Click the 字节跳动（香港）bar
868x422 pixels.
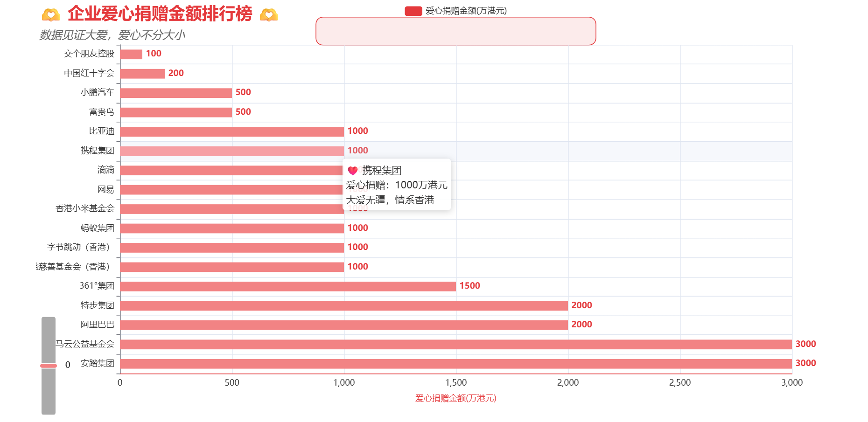tap(232, 248)
